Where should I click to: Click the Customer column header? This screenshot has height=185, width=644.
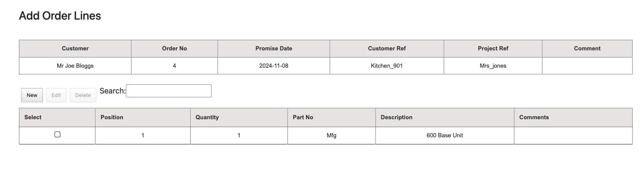coord(75,48)
